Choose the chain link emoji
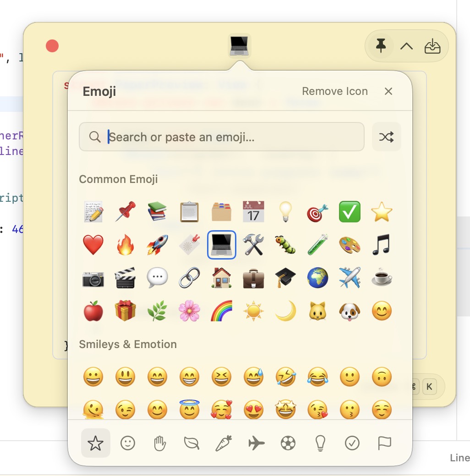This screenshot has width=470, height=476. point(190,278)
